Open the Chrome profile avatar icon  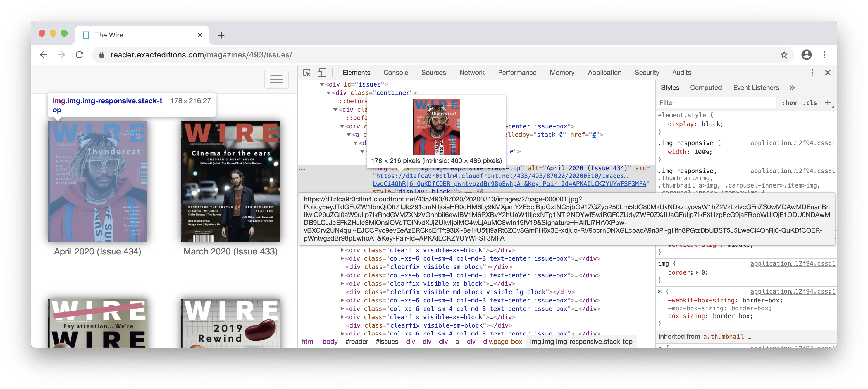(806, 55)
